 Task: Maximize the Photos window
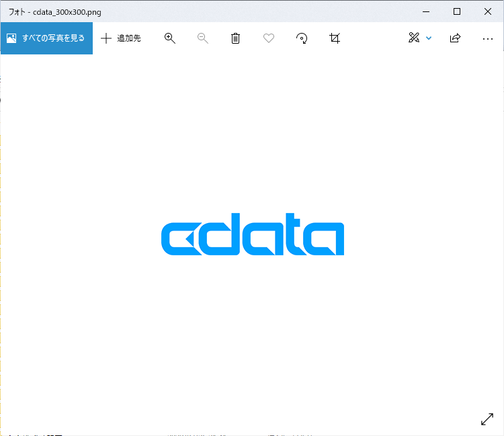coord(457,11)
